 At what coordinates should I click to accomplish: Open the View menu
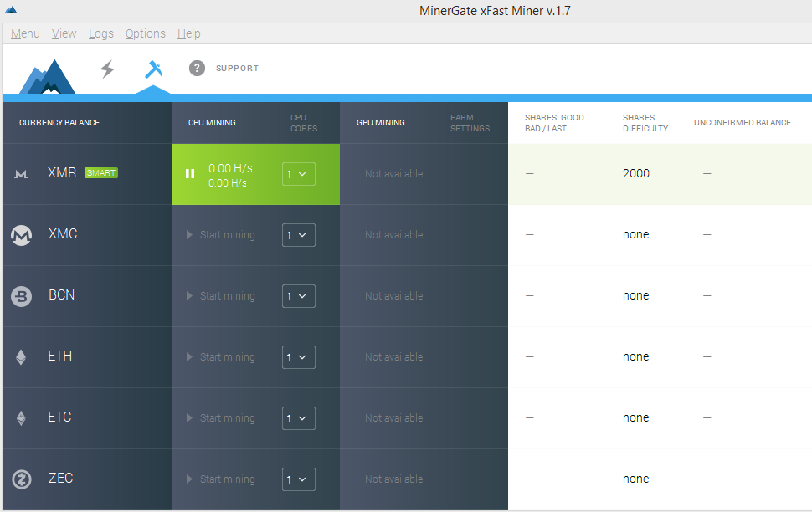click(64, 33)
